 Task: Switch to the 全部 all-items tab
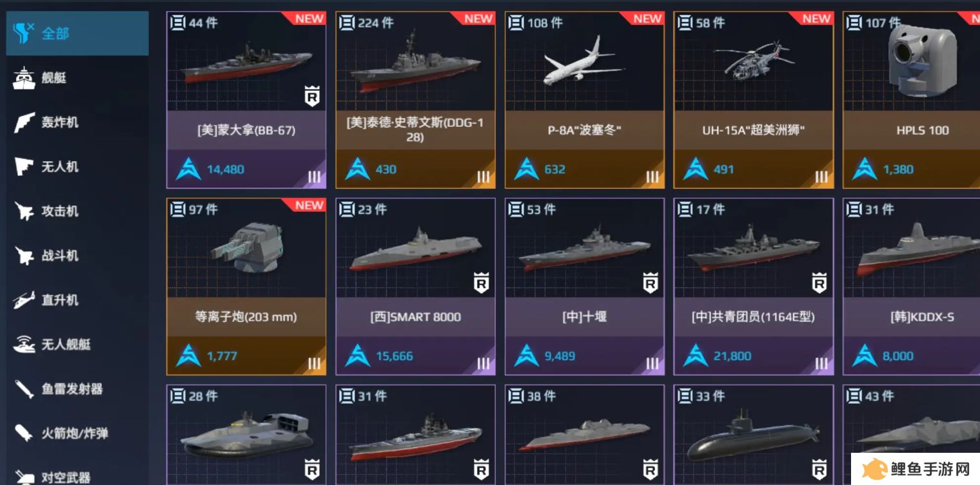tap(77, 33)
